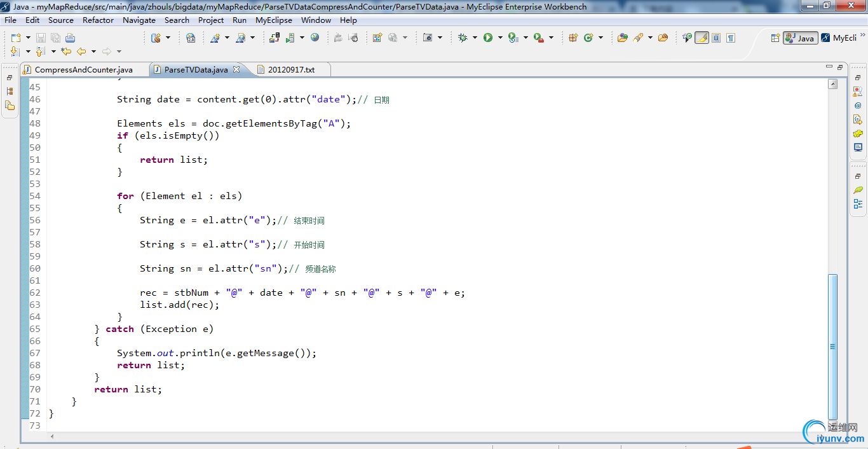Open the MyEclipse menu
This screenshot has width=868, height=449.
coord(274,20)
